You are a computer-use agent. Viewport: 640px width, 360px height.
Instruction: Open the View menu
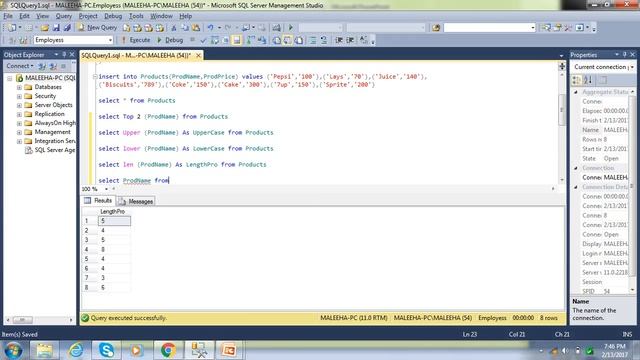pos(42,16)
